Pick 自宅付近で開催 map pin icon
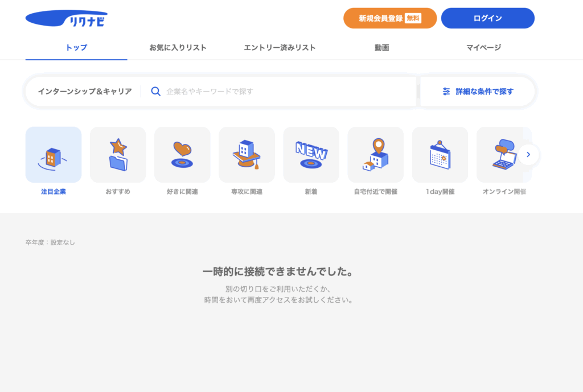This screenshot has height=392, width=583. coord(376,155)
